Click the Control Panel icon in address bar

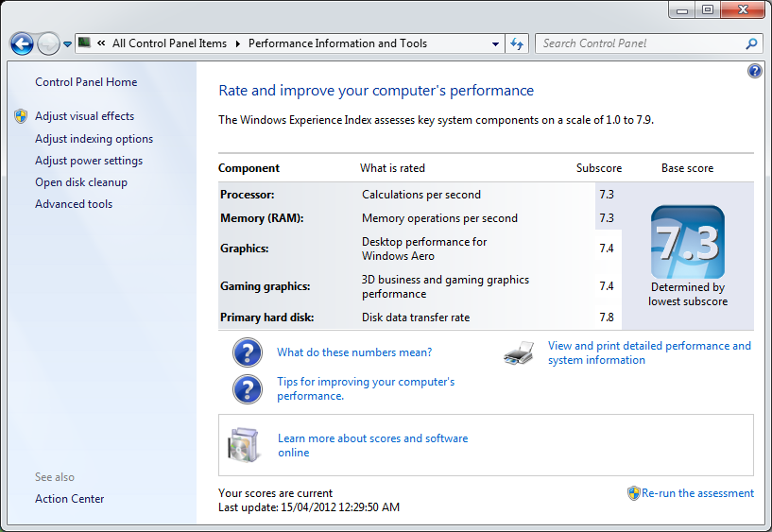84,43
